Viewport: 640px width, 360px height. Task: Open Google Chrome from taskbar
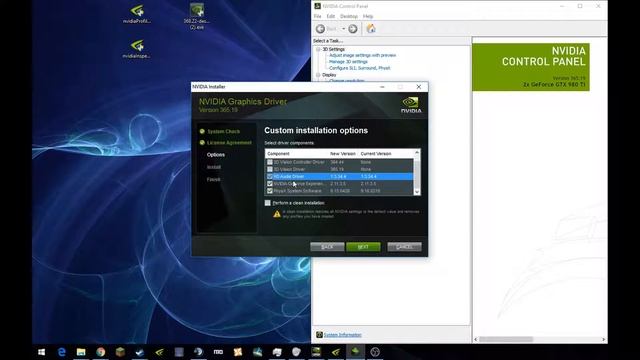(100, 352)
